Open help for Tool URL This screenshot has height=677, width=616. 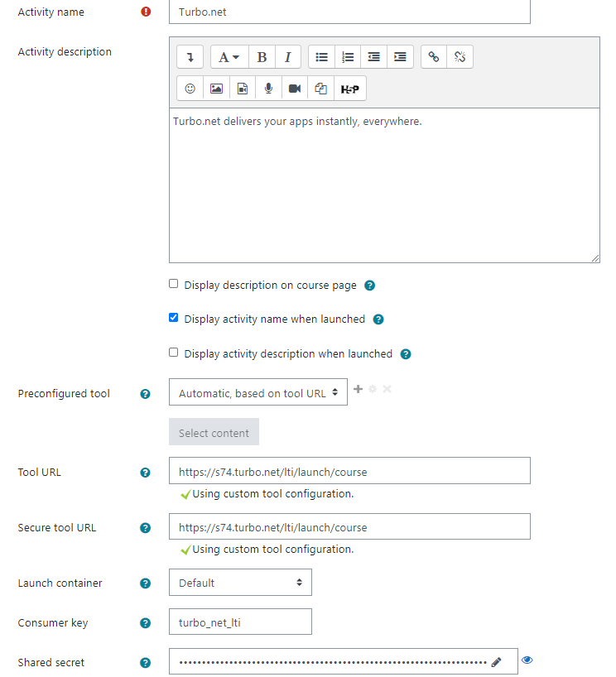tap(145, 473)
